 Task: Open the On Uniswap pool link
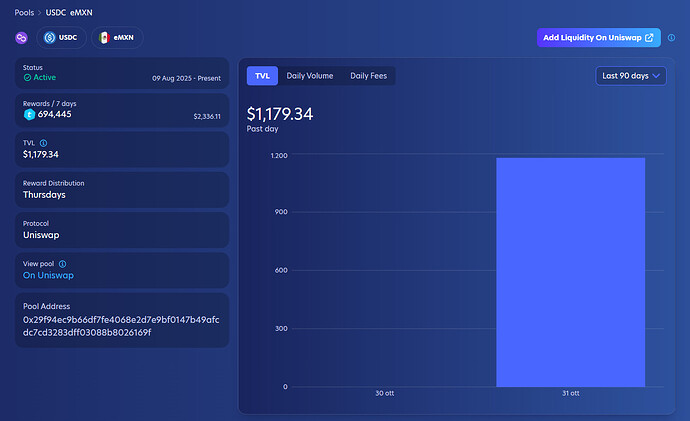48,275
